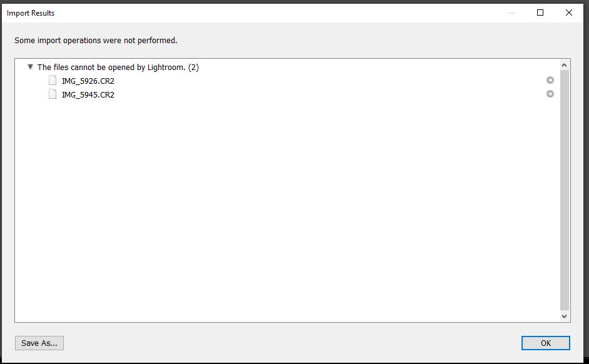This screenshot has height=364, width=589.
Task: Click the Import Results title bar text
Action: point(31,13)
